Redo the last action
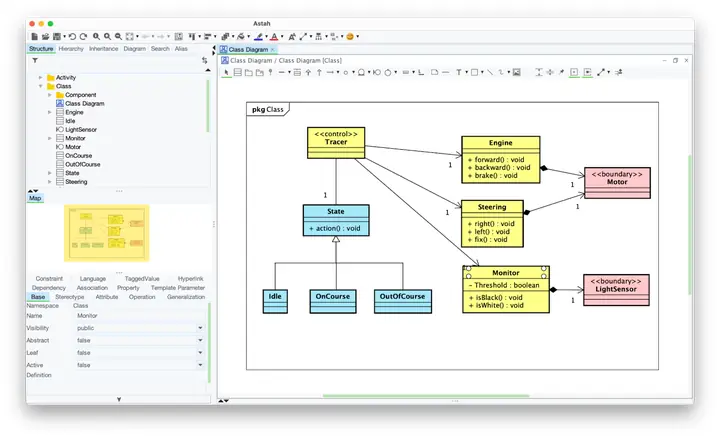720x439 pixels. 83,36
